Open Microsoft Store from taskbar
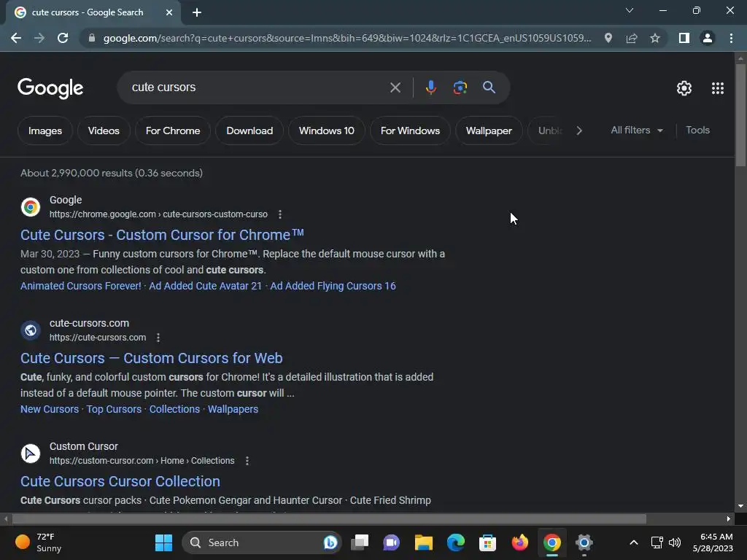Image resolution: width=747 pixels, height=560 pixels. (x=487, y=542)
